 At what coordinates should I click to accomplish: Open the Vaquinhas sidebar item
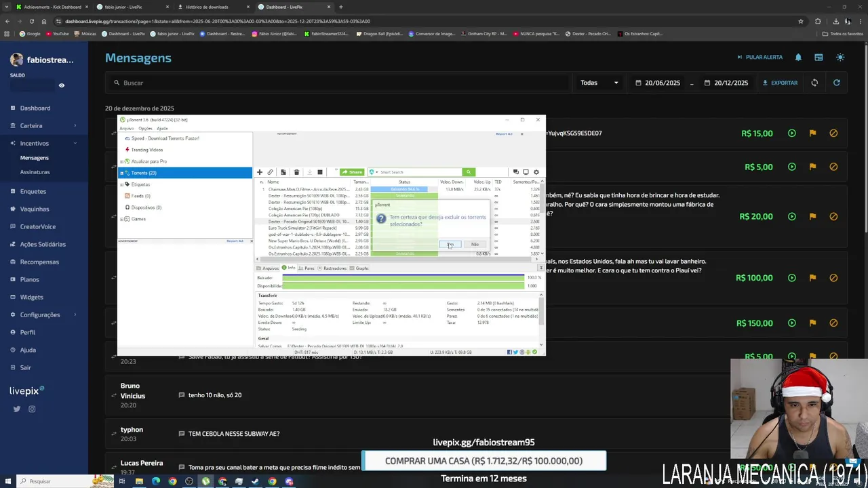click(x=35, y=209)
